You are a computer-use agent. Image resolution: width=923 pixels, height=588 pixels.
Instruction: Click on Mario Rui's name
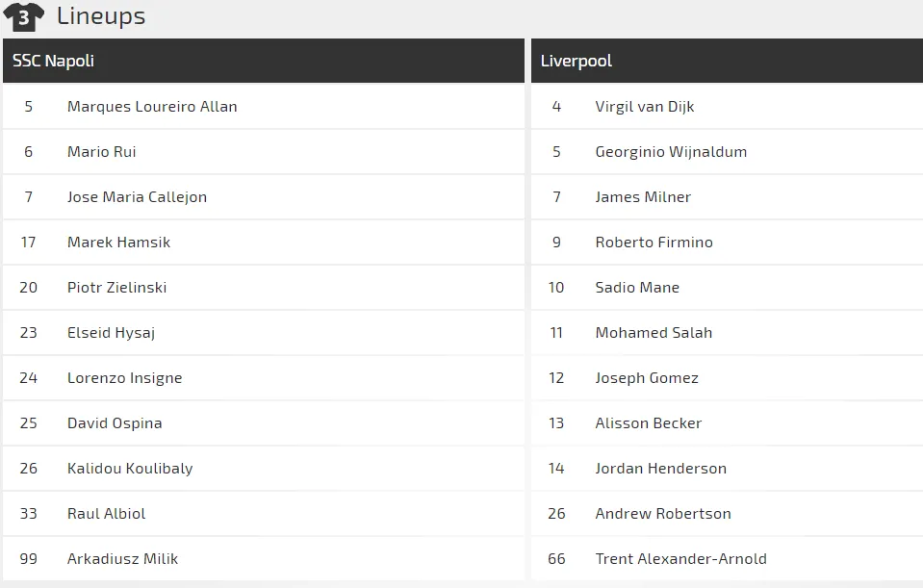point(102,152)
